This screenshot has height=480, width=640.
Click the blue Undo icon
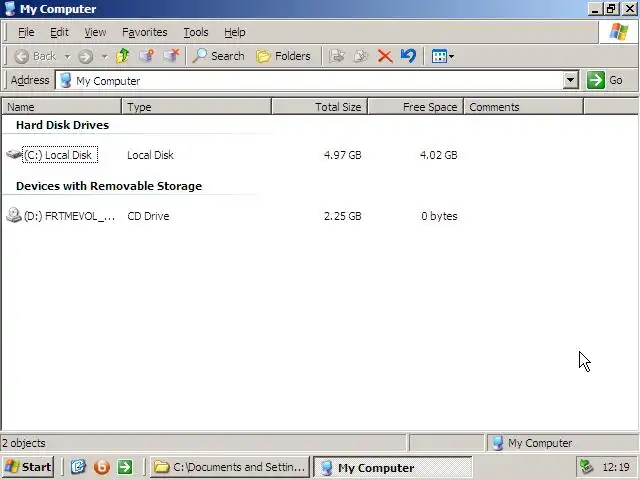coord(408,56)
